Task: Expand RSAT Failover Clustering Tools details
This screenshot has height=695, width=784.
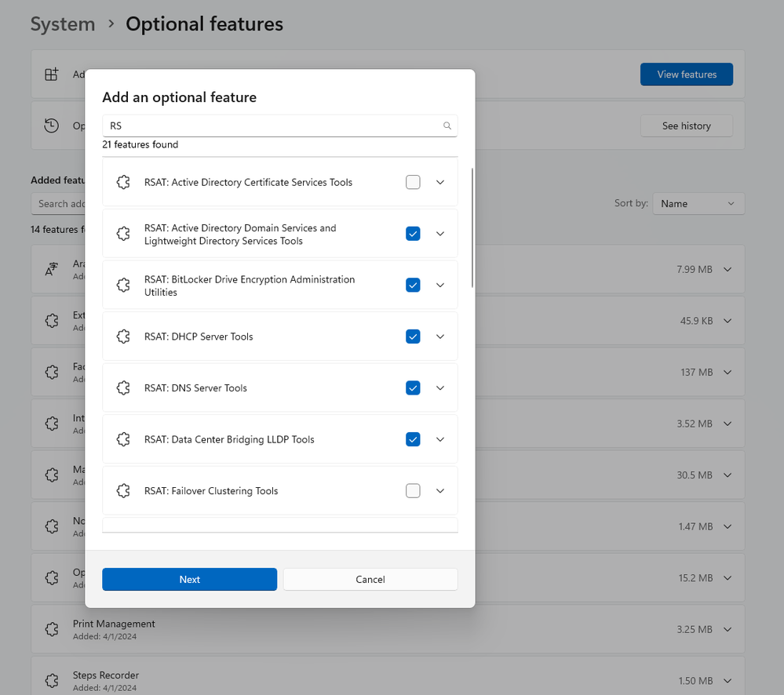Action: click(440, 491)
